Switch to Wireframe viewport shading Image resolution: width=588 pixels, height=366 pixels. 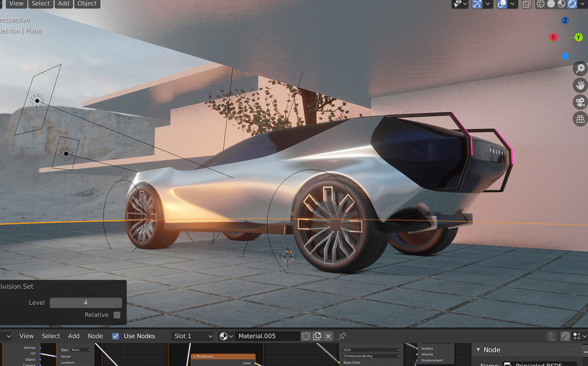(541, 4)
